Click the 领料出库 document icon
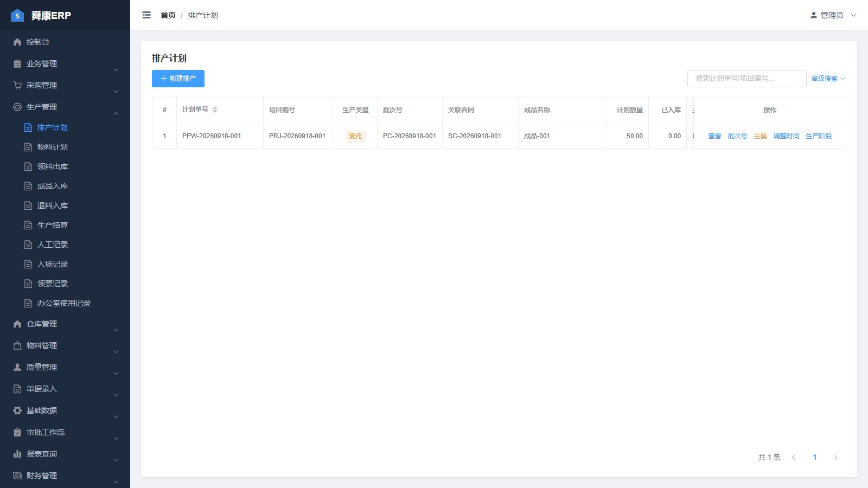Screen dimensions: 868x488 (28, 166)
